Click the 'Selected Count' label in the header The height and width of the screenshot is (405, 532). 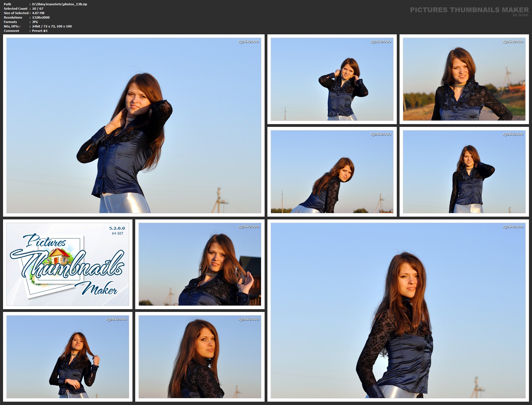[x=16, y=9]
